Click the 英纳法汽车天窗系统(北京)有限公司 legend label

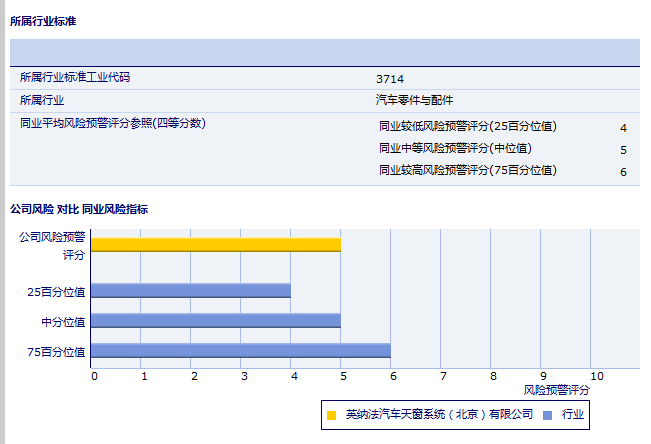pos(439,414)
